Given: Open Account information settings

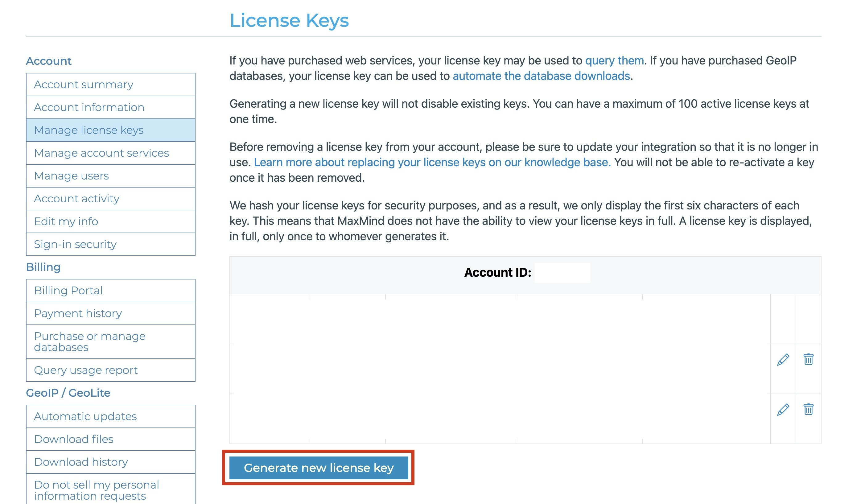Looking at the screenshot, I should tap(89, 107).
